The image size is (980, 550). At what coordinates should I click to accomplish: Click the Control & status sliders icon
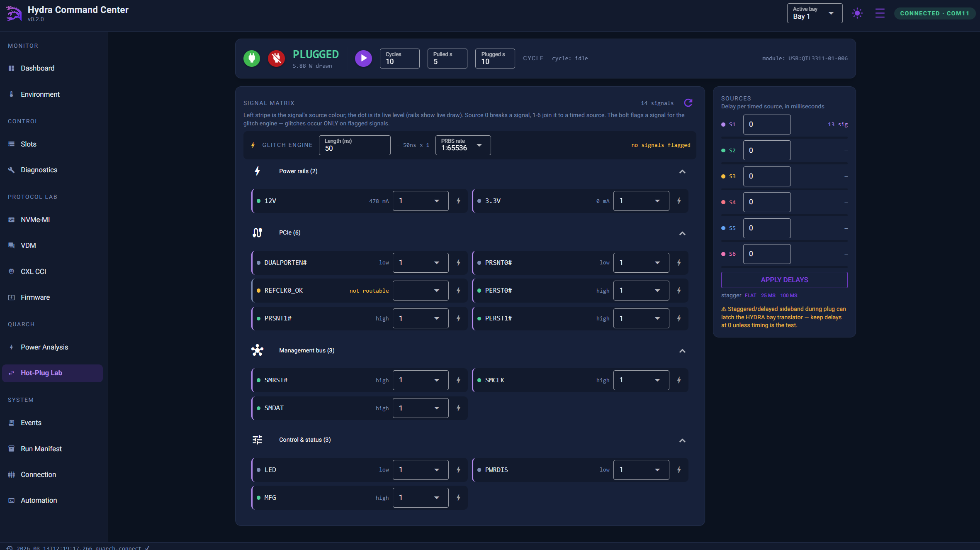[x=257, y=440]
